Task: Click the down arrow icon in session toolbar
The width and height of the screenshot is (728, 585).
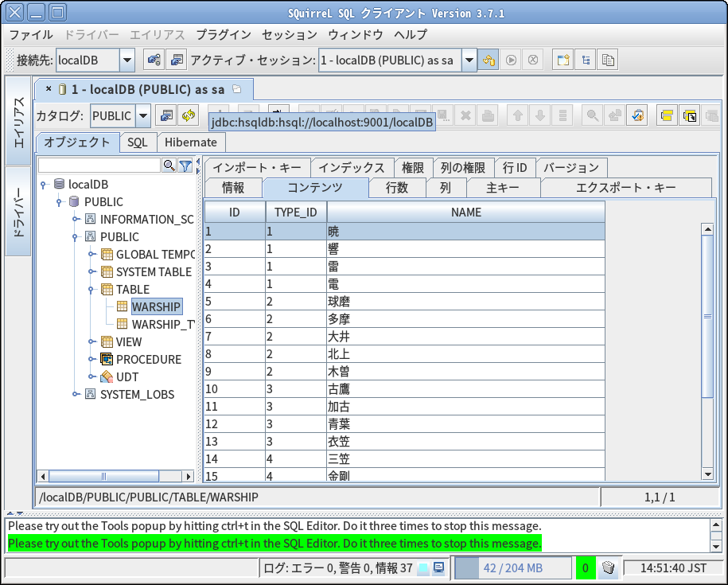Action: 540,115
